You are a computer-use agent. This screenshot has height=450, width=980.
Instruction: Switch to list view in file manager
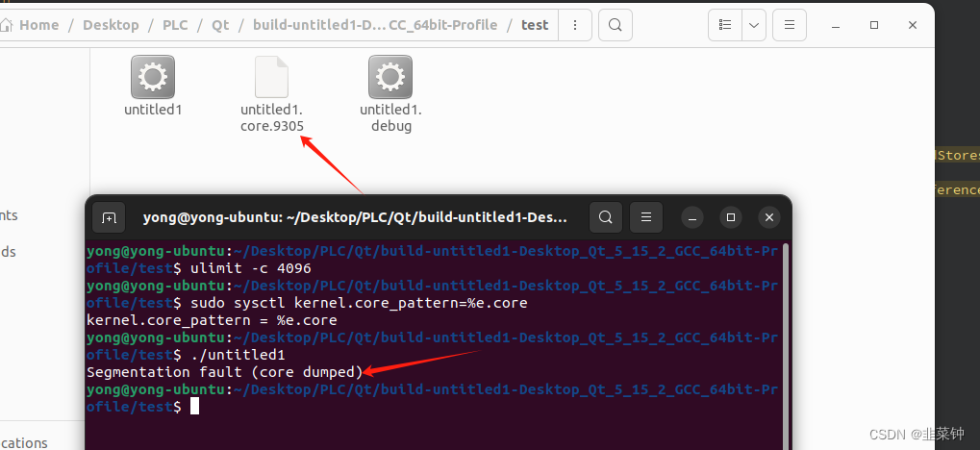pos(725,25)
